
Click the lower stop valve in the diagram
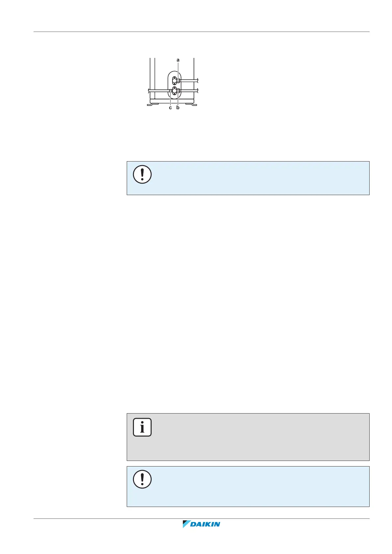pos(174,91)
